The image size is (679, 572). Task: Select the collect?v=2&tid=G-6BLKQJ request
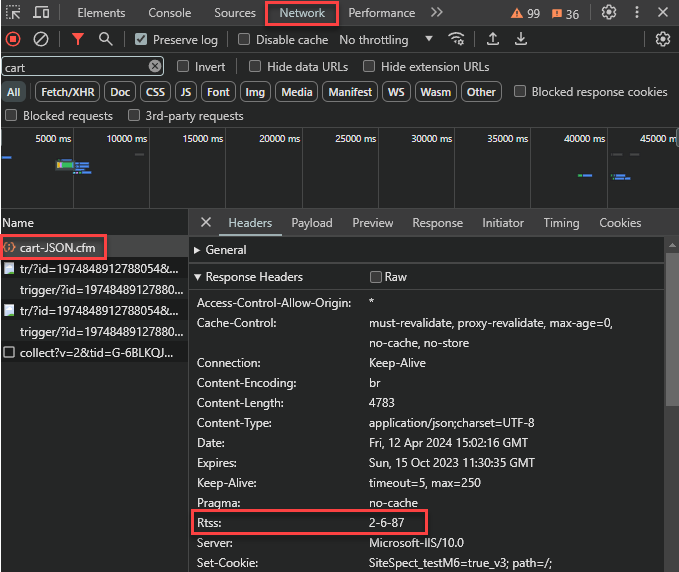tap(96, 353)
